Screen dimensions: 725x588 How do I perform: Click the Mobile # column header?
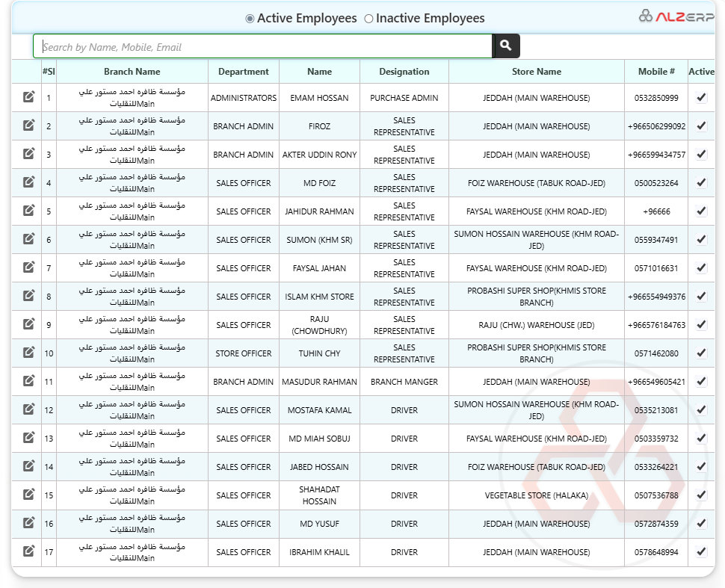[x=656, y=72]
